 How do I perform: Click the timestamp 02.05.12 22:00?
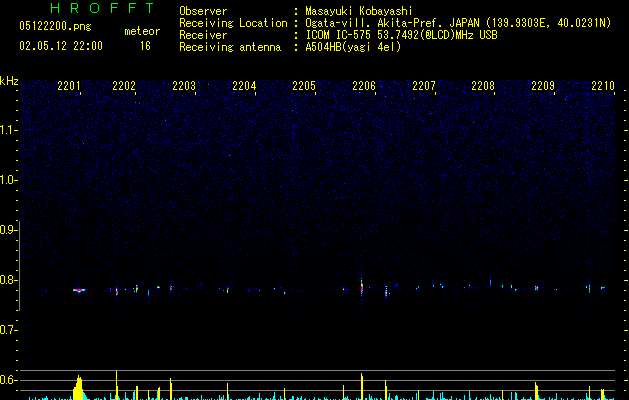click(x=61, y=46)
